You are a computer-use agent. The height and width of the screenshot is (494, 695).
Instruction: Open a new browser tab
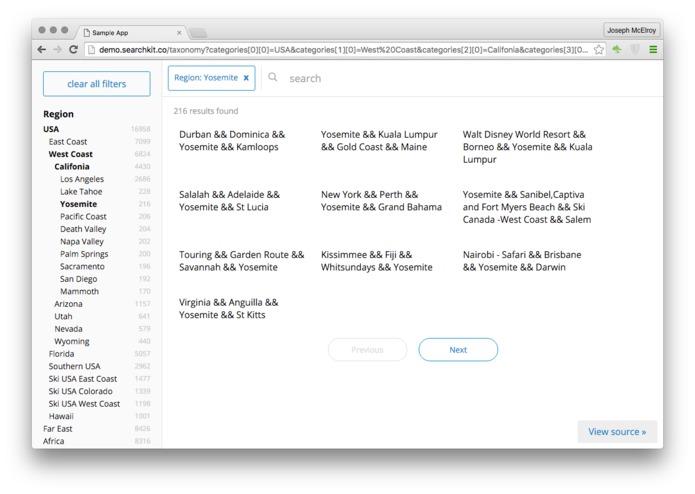[198, 33]
